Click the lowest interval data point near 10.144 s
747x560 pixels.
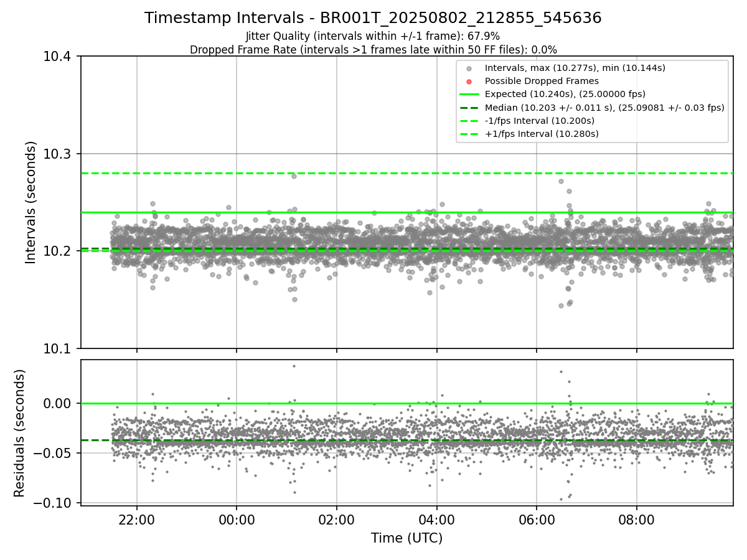561,306
